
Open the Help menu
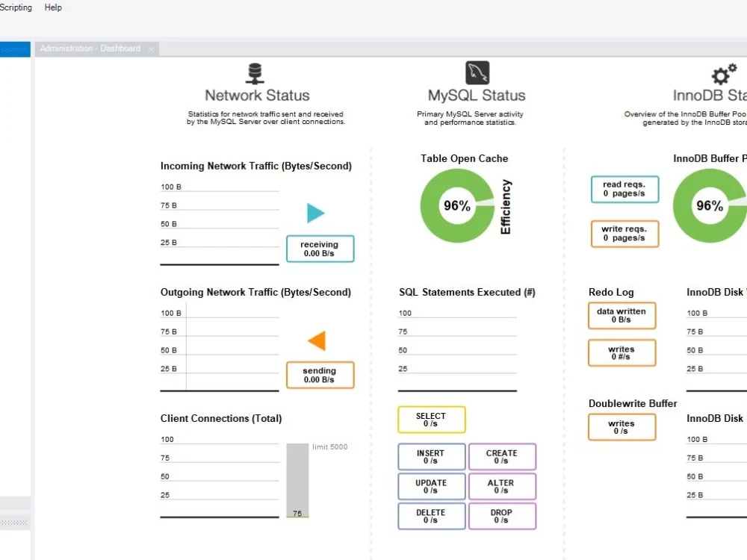pos(53,7)
